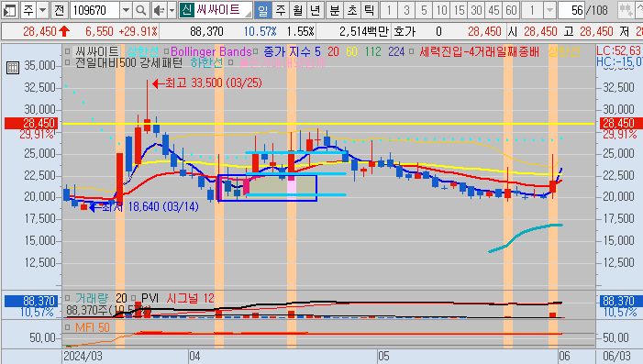Switch to the 분 minute chart tab
This screenshot has height=364, width=643.
pyautogui.click(x=335, y=10)
